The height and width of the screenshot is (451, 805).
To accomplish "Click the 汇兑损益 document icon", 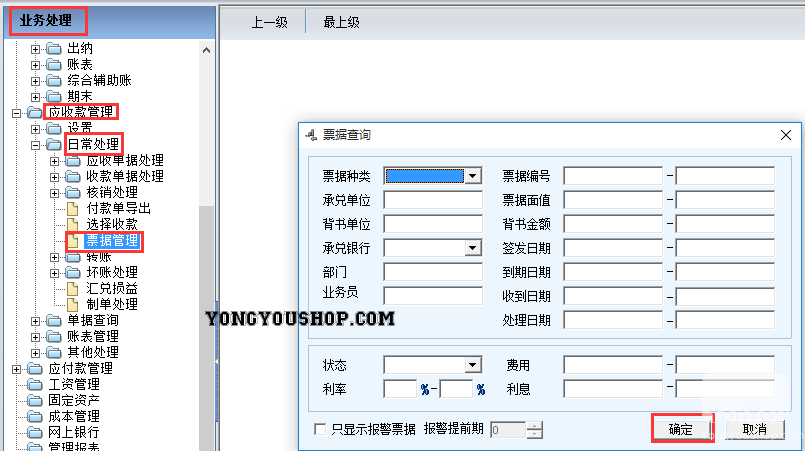I will pos(73,289).
